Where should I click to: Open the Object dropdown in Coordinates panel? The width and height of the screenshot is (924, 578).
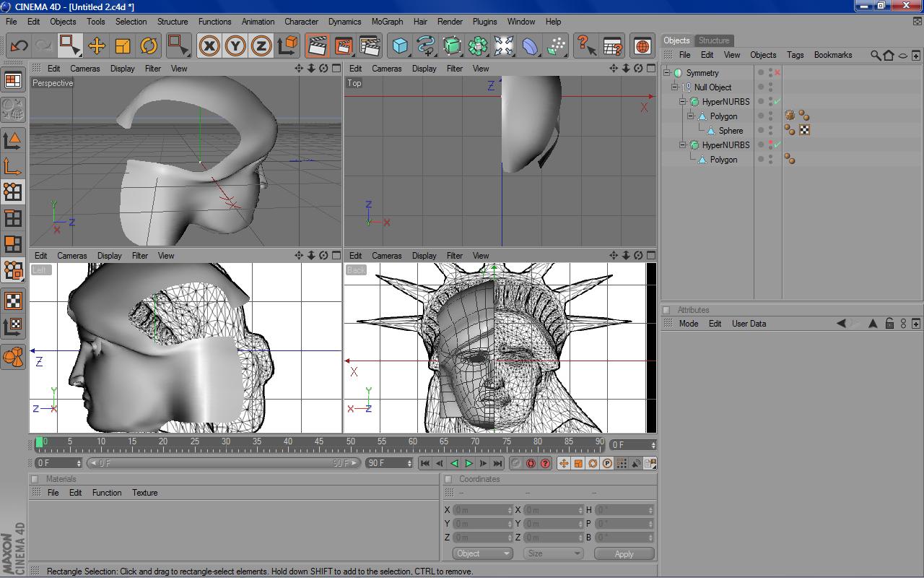tap(483, 553)
